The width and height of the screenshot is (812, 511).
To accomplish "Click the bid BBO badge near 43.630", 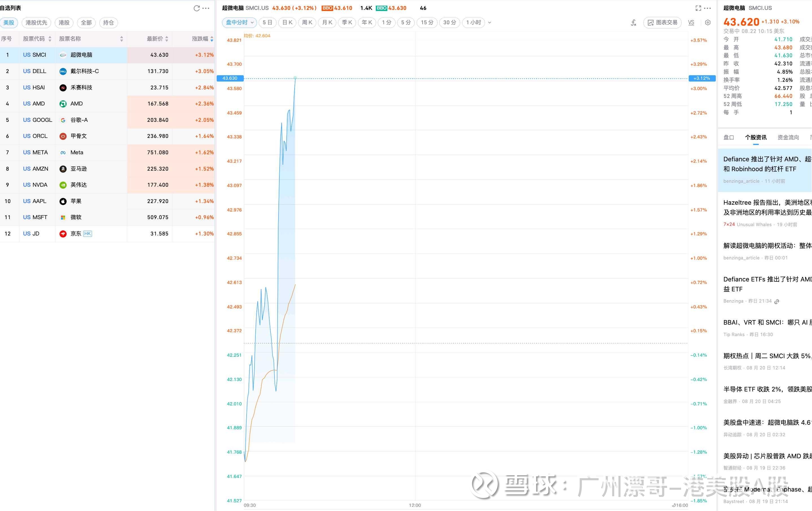I will point(381,8).
